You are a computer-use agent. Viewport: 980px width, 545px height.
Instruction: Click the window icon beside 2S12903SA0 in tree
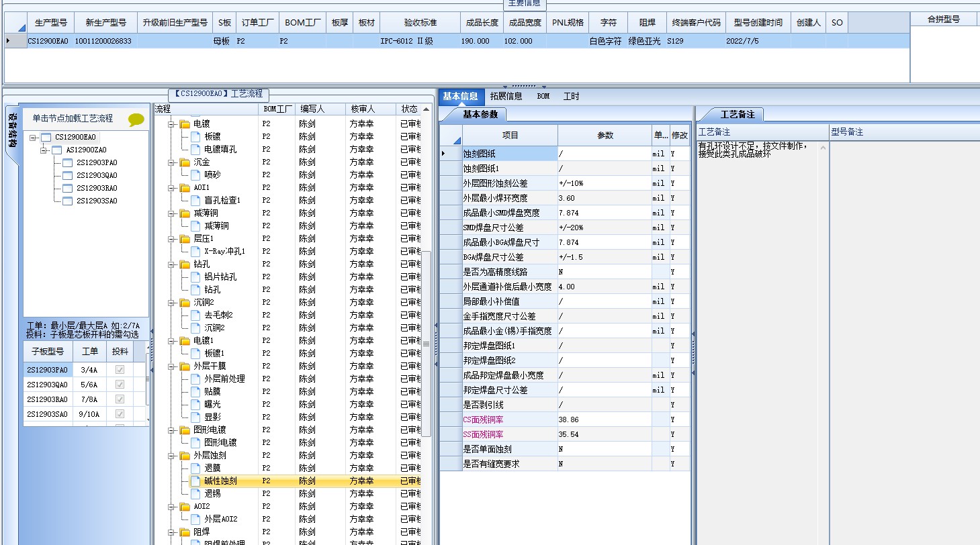coord(67,201)
